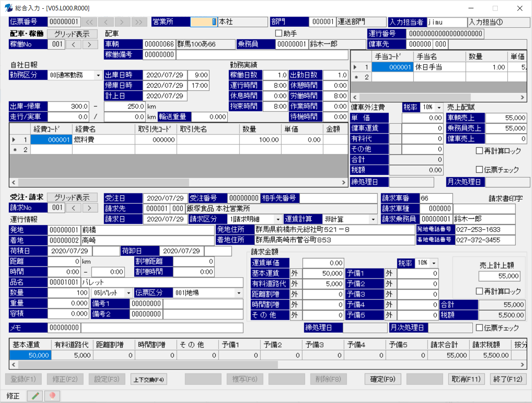532x403 pixels.
Task: Click the 取消(F11) button
Action: (466, 379)
